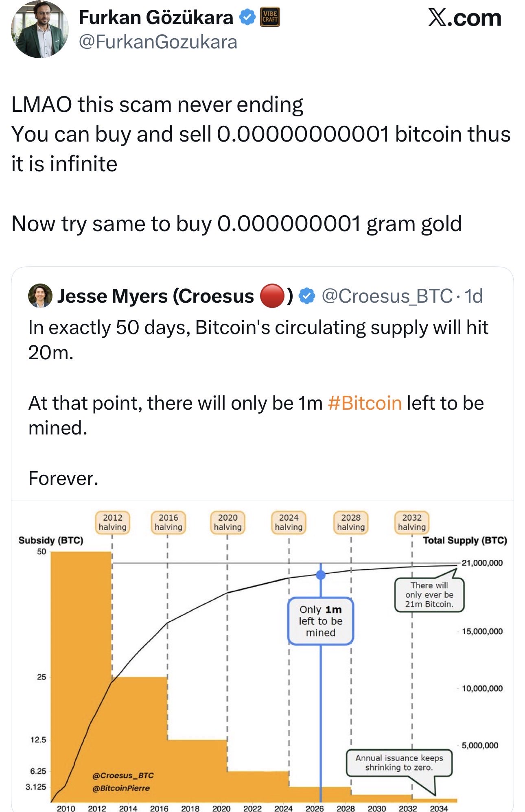Click the 'Annual issuance keeps shrinking' callout
The width and height of the screenshot is (525, 812).
pos(399,763)
